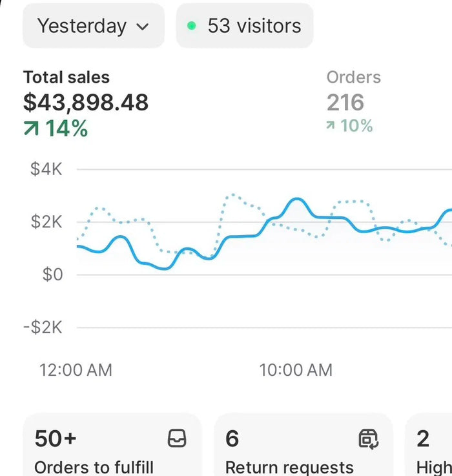Viewport: 452px width, 476px height.
Task: Open the Yesterday date range dropdown
Action: point(94,26)
